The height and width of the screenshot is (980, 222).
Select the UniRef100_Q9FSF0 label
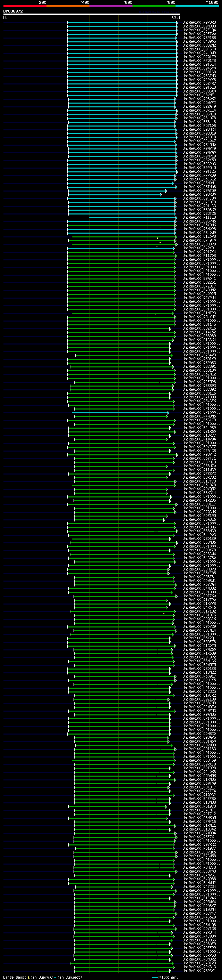[x=199, y=49]
